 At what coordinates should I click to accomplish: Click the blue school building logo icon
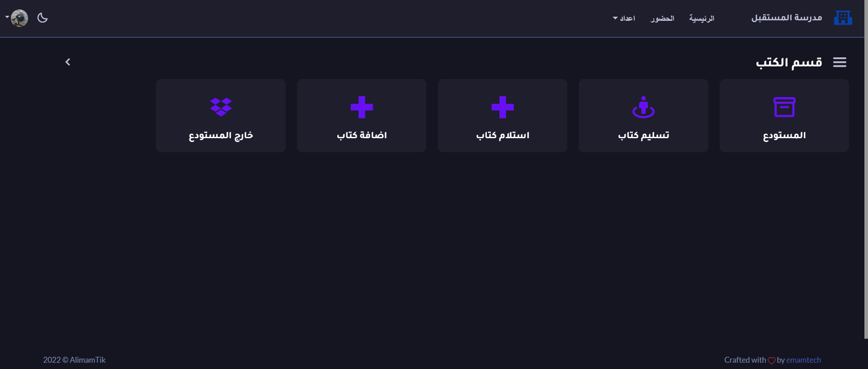pos(843,18)
